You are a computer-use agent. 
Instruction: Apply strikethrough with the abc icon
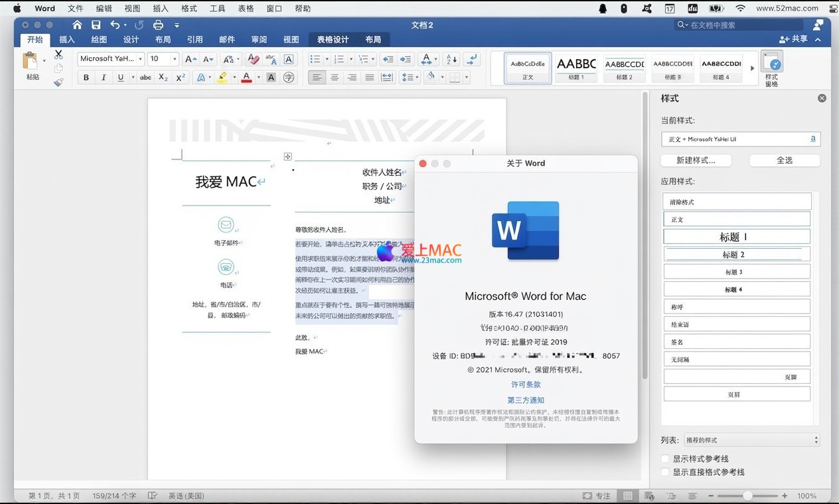tap(145, 78)
